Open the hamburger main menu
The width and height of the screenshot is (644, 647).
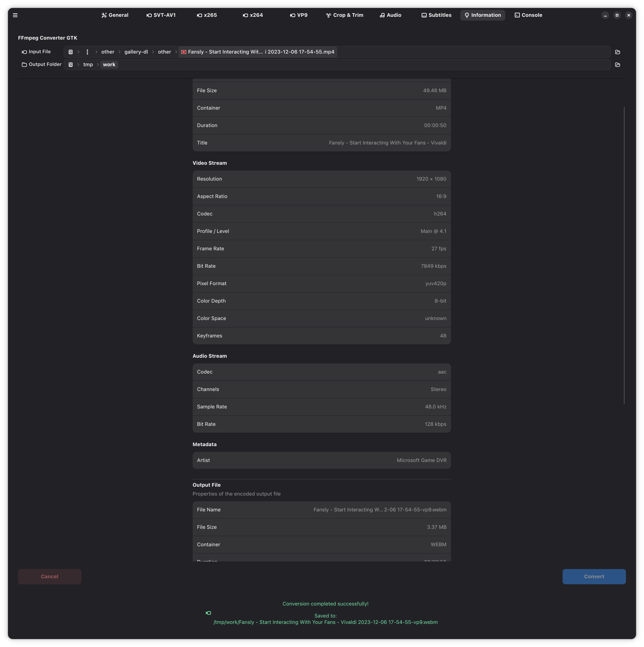click(x=15, y=15)
